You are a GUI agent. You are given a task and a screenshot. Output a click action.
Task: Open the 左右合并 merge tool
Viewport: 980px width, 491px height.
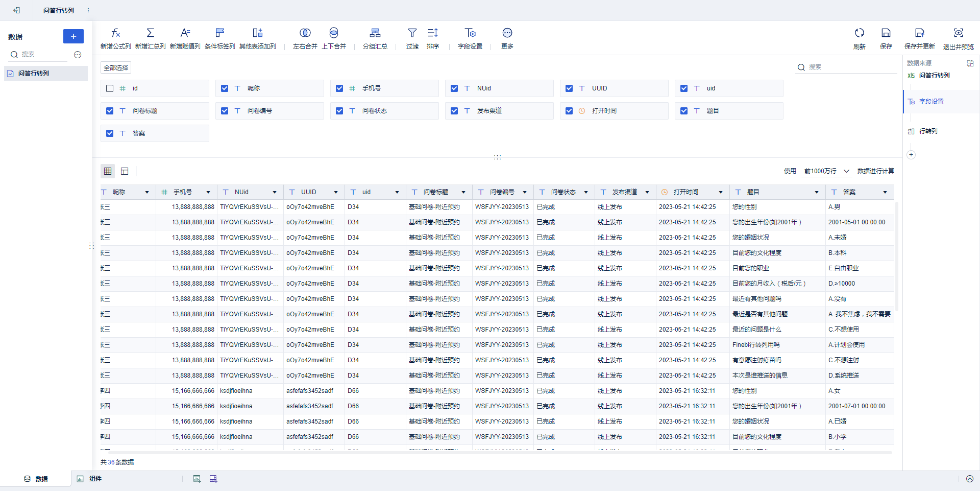tap(305, 38)
